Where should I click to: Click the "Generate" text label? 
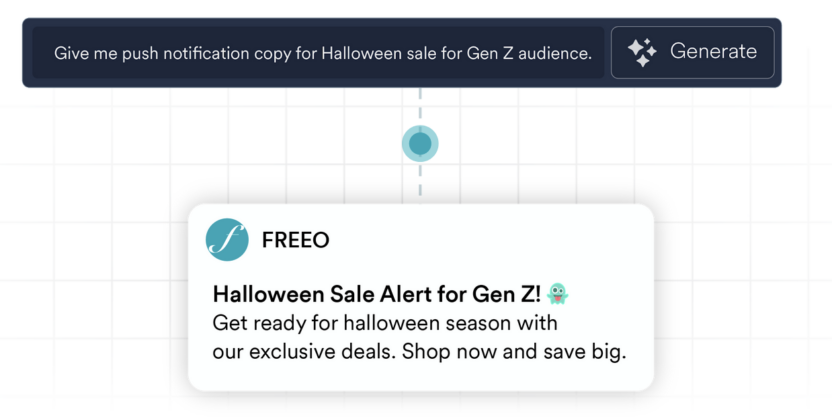(x=713, y=52)
